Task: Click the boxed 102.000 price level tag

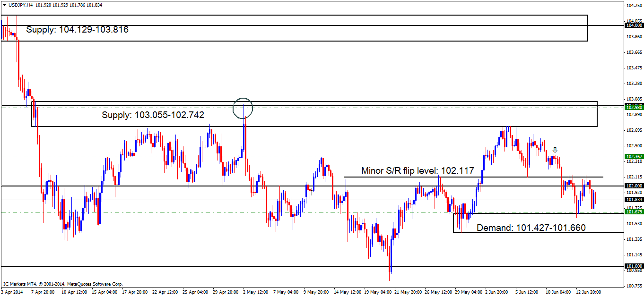Action: point(634,186)
